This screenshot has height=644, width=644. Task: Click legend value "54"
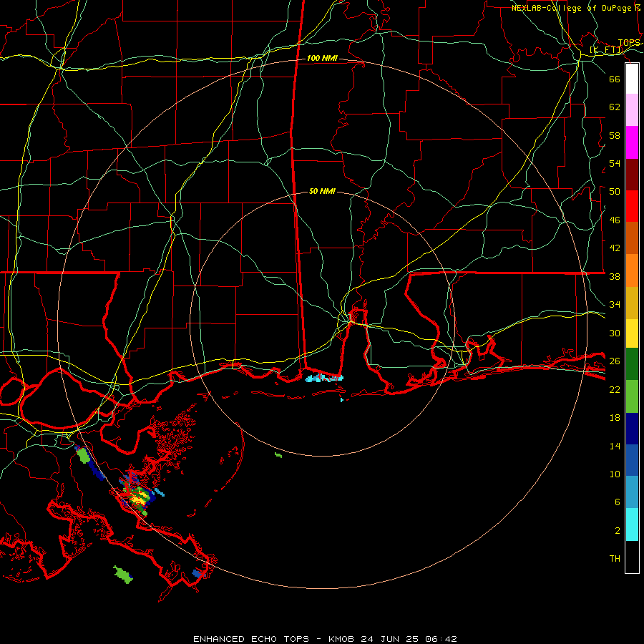[x=615, y=163]
